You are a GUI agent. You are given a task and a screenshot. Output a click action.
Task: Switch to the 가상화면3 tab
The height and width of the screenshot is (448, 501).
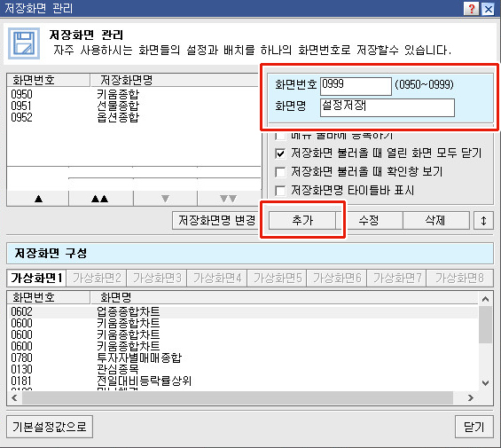click(157, 279)
